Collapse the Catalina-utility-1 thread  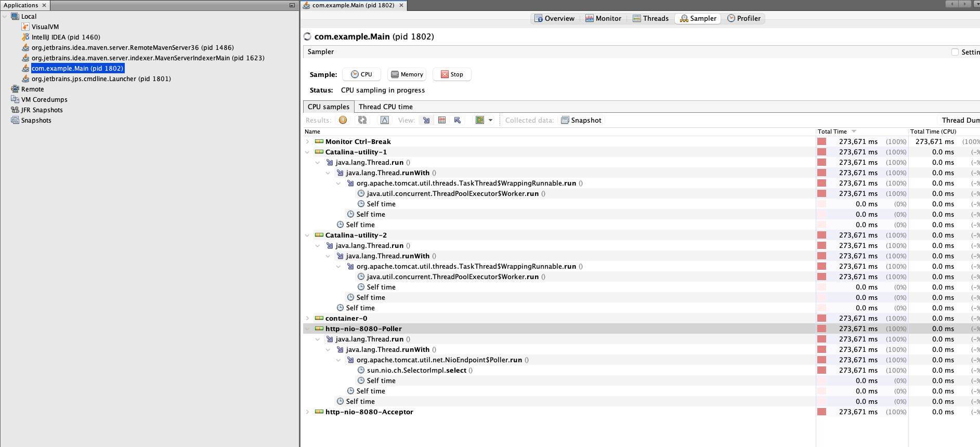(x=307, y=152)
